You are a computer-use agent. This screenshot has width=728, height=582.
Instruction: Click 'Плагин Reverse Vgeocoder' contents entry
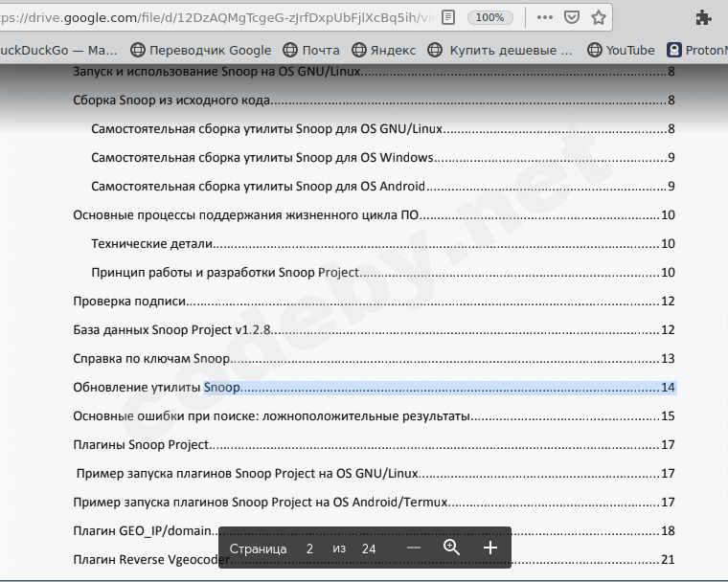coord(374,560)
